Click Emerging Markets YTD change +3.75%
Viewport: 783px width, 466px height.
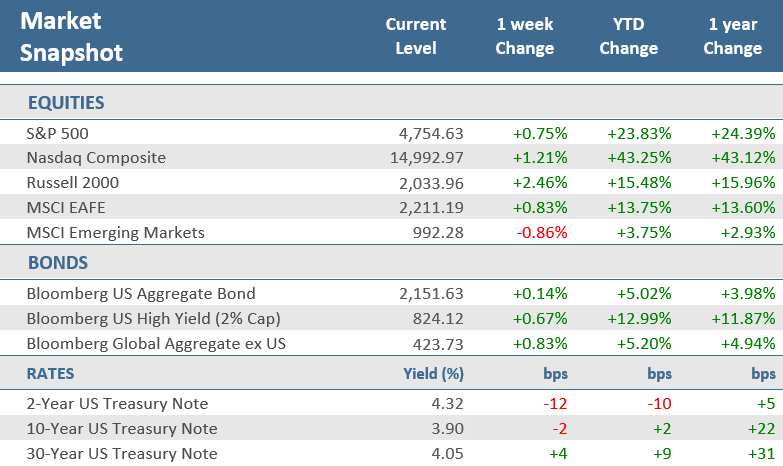coord(644,233)
